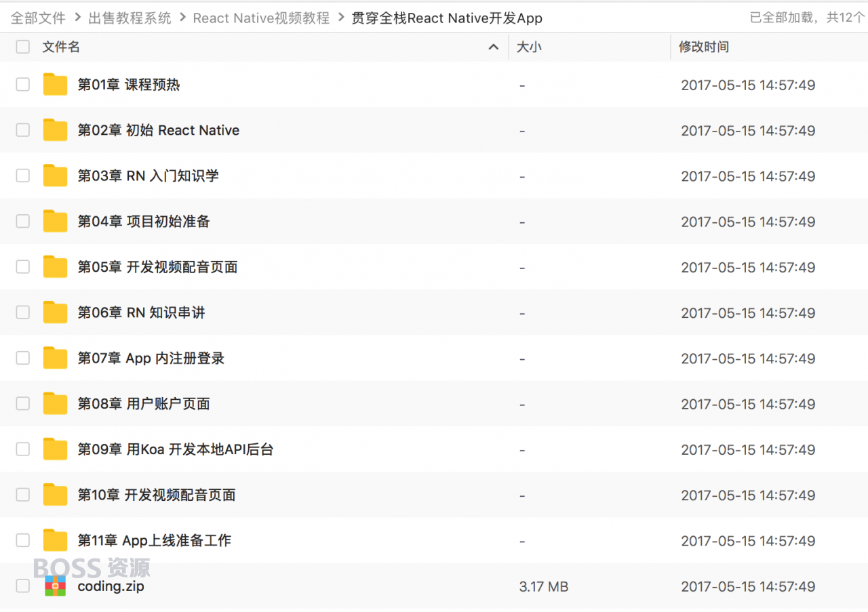Click the modified time of coding.zip
Viewport: 868px width, 612px height.
click(748, 587)
